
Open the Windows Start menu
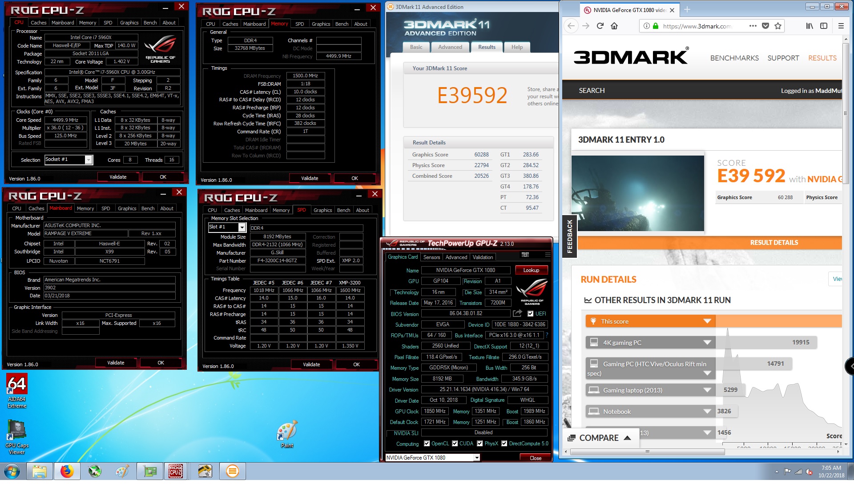[12, 471]
